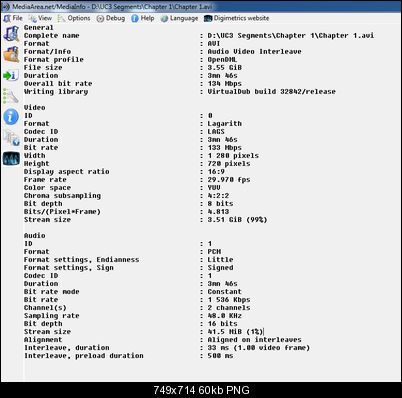The image size is (402, 398).
Task: Click the 16 bits audio bit depth value
Action: 223,323
